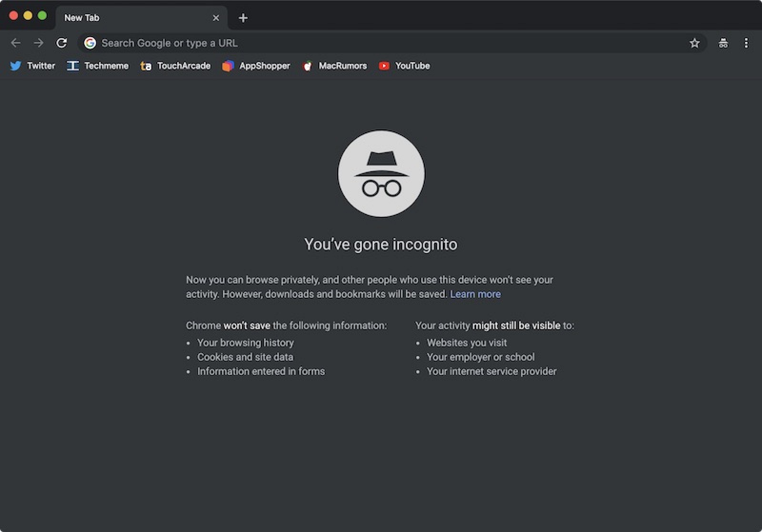Viewport: 762px width, 532px height.
Task: Close the New Tab tab
Action: (x=216, y=18)
